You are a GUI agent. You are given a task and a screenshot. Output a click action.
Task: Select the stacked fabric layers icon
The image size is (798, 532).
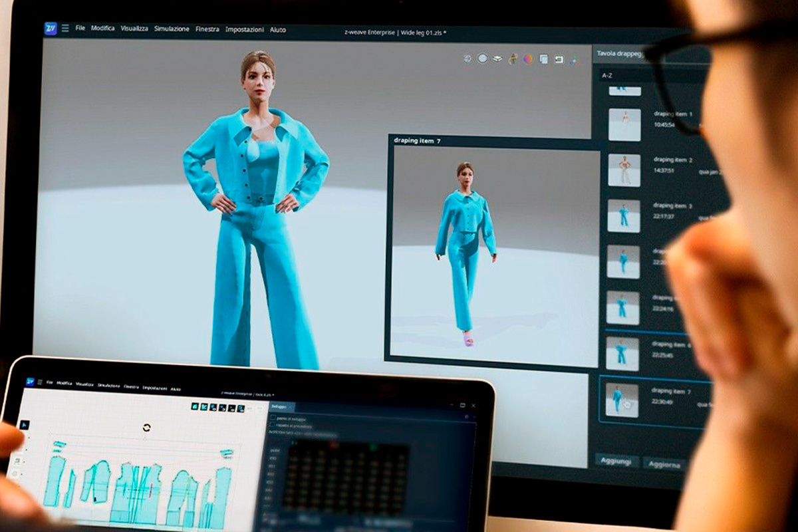pyautogui.click(x=497, y=59)
